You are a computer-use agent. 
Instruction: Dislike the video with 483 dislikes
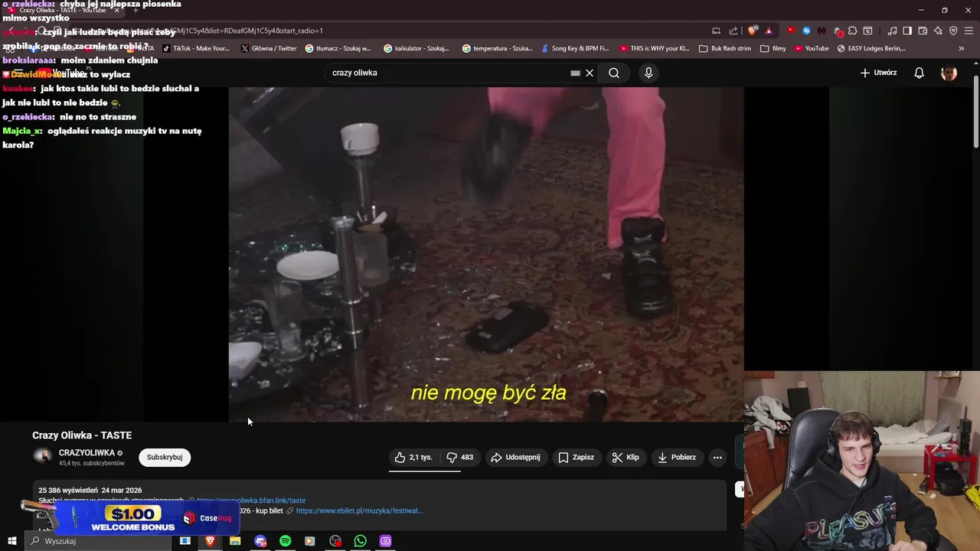coord(460,458)
